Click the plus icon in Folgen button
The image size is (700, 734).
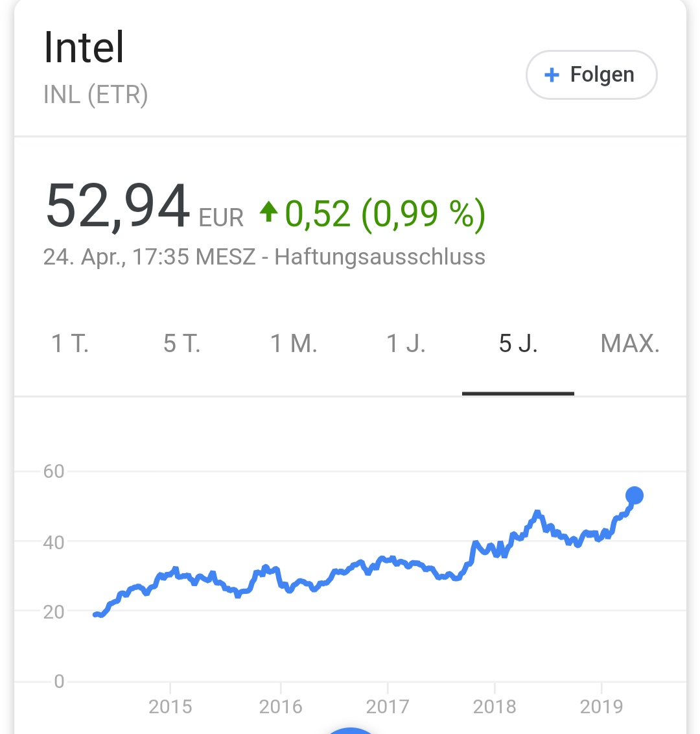click(552, 75)
